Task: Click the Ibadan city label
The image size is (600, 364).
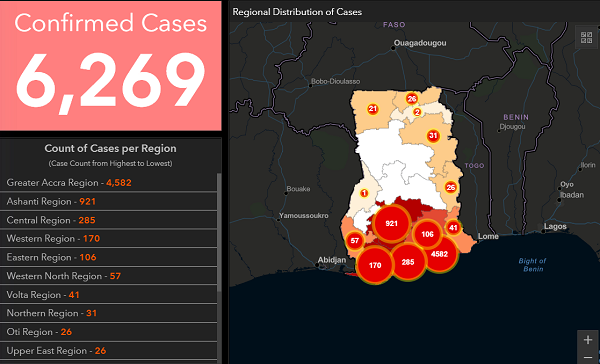Action: click(x=572, y=195)
